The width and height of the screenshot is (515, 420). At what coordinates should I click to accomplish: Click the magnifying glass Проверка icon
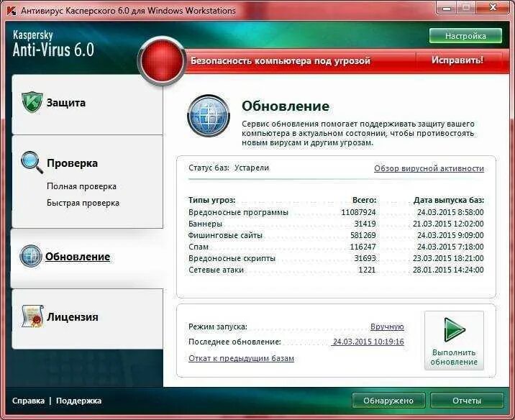click(x=32, y=163)
